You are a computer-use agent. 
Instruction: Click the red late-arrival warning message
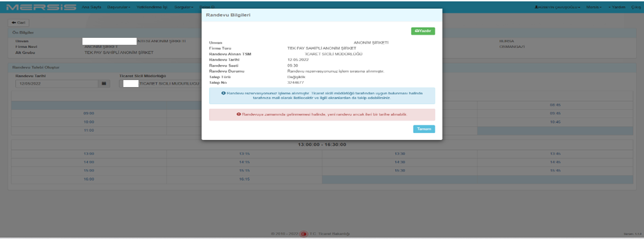tap(322, 114)
